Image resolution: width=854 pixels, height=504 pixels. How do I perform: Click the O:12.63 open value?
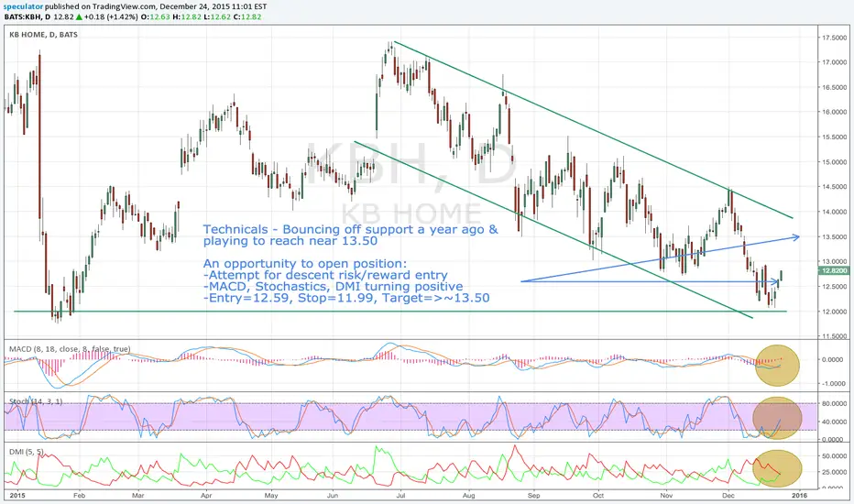pyautogui.click(x=155, y=16)
